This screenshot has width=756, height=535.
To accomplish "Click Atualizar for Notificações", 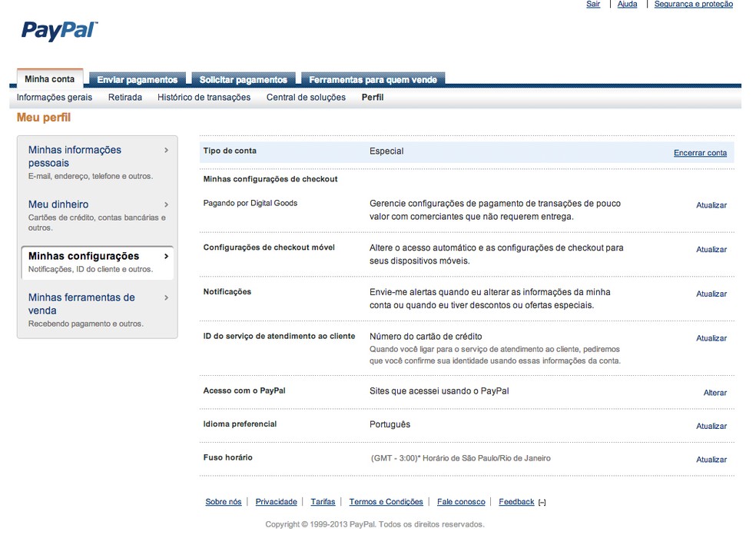I will 711,294.
